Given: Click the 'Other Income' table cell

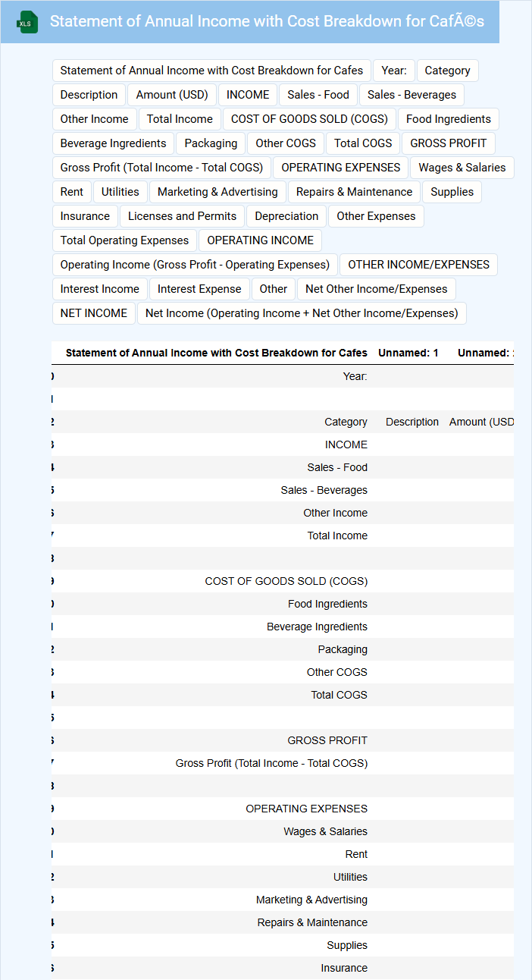Looking at the screenshot, I should pos(336,513).
